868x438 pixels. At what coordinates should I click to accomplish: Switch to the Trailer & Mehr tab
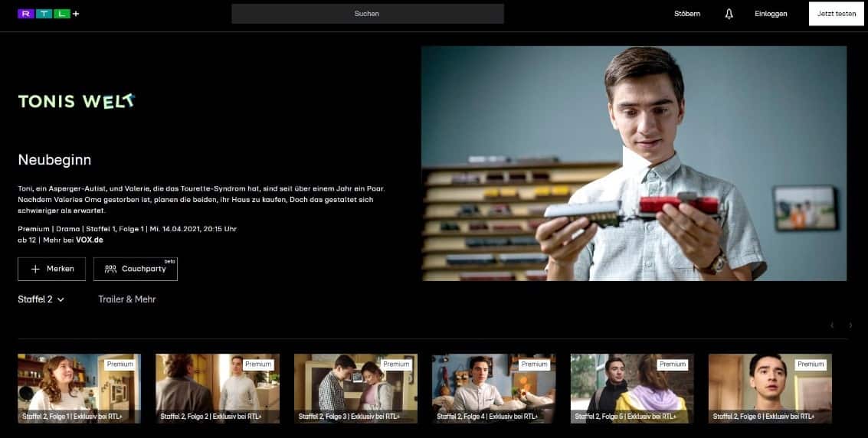click(x=126, y=299)
